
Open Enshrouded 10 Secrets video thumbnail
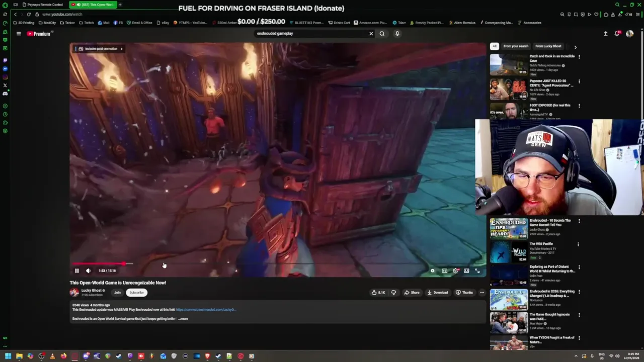[x=509, y=229]
